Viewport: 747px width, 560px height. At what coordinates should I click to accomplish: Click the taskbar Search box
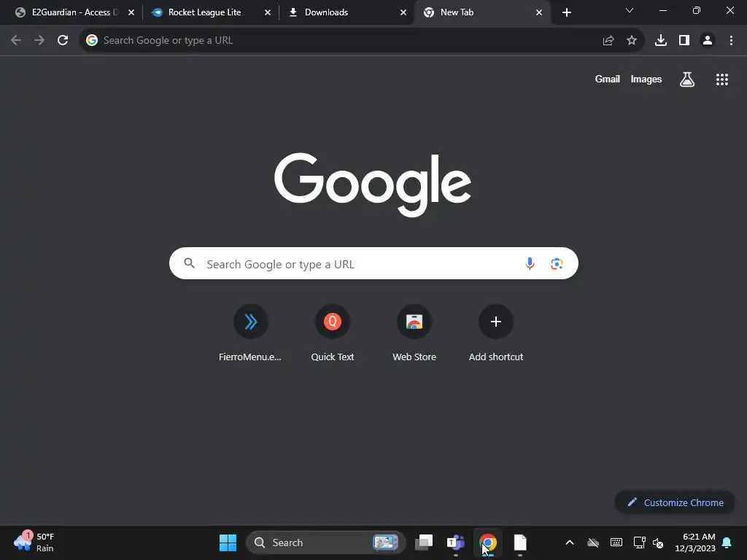(325, 542)
